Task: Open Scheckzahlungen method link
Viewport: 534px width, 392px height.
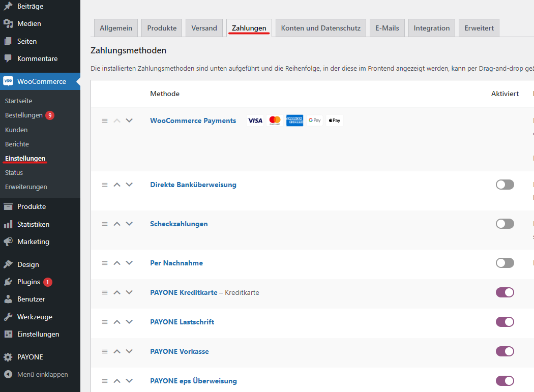Action: [179, 224]
